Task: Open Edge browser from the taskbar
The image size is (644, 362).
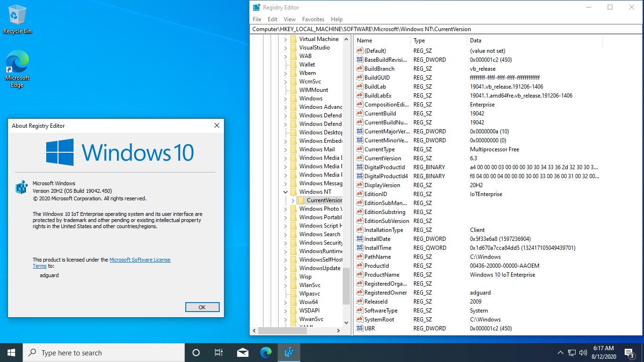Action: pos(266,353)
